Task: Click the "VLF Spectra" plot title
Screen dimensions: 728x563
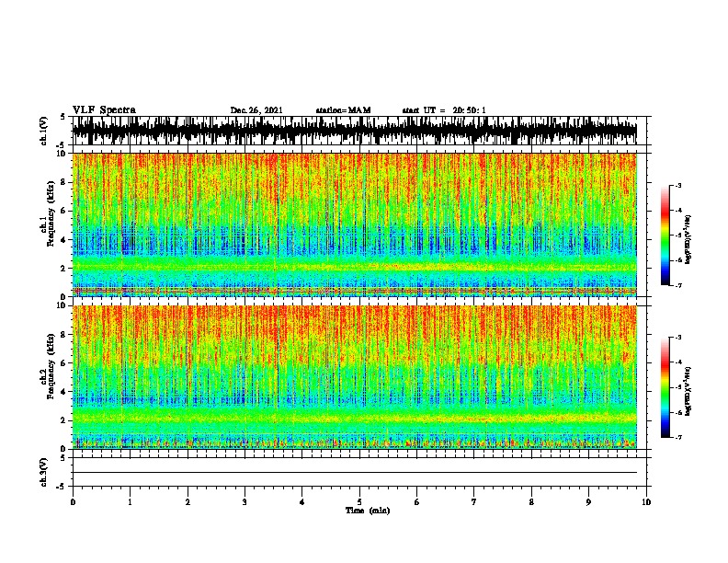Action: tap(104, 110)
